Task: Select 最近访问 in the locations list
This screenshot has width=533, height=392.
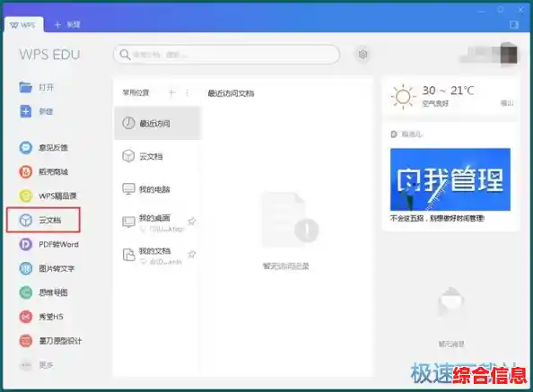Action: click(x=158, y=123)
